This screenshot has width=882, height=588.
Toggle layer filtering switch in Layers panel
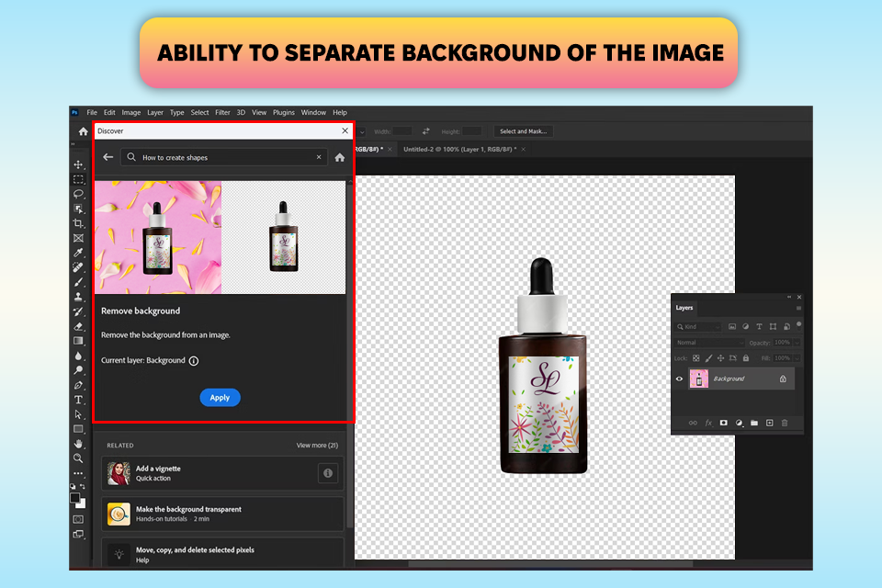[x=798, y=324]
